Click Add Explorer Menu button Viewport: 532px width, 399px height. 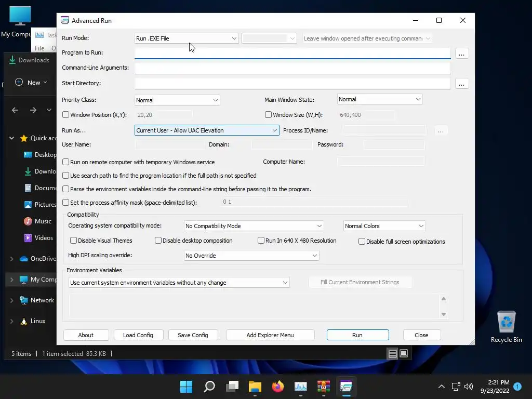[270, 335]
